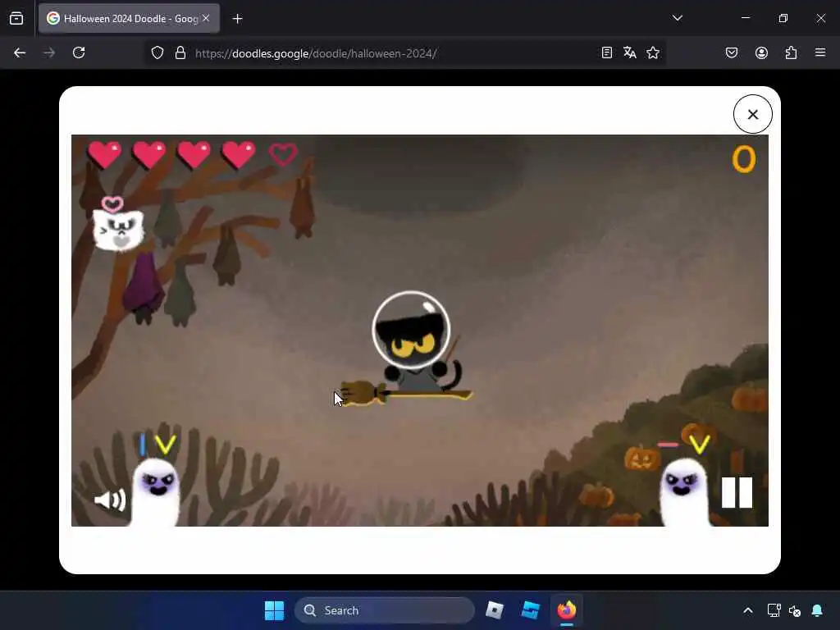This screenshot has height=630, width=840.
Task: Click the muted volume tray icon
Action: point(795,610)
